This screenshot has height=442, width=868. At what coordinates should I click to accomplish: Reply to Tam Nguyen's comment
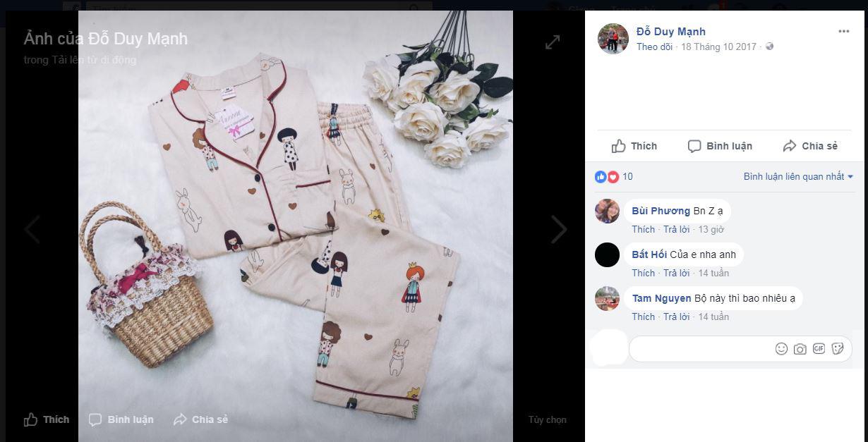tap(676, 317)
